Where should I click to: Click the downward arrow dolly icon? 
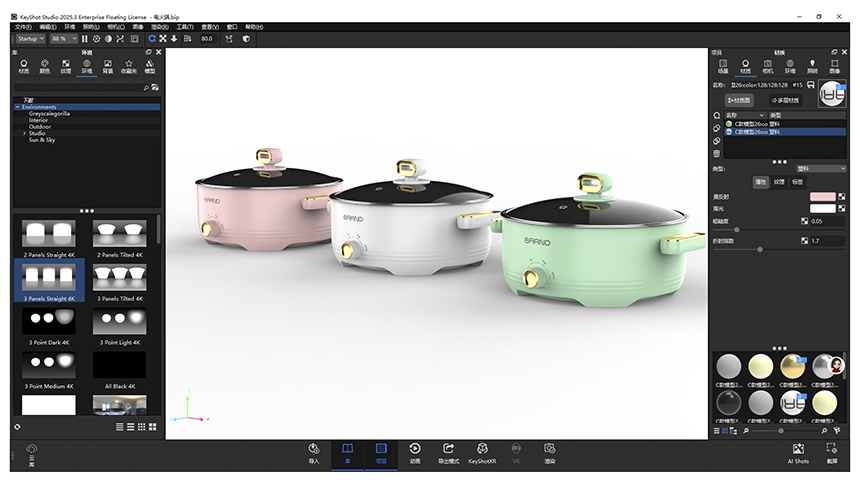pos(174,39)
